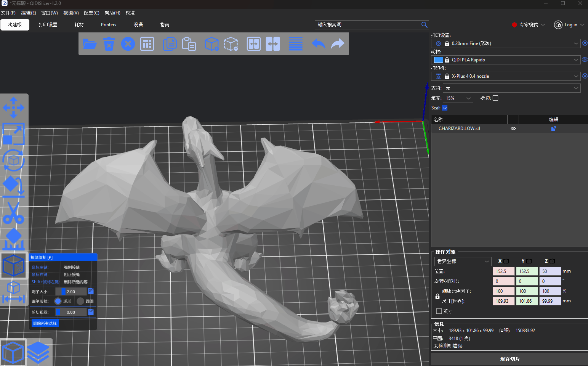Click the copy icon in the top toolbar
The height and width of the screenshot is (366, 588).
170,44
